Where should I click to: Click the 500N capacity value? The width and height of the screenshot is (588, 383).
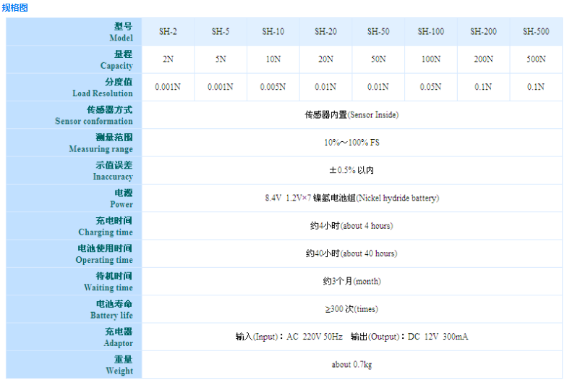tap(536, 59)
